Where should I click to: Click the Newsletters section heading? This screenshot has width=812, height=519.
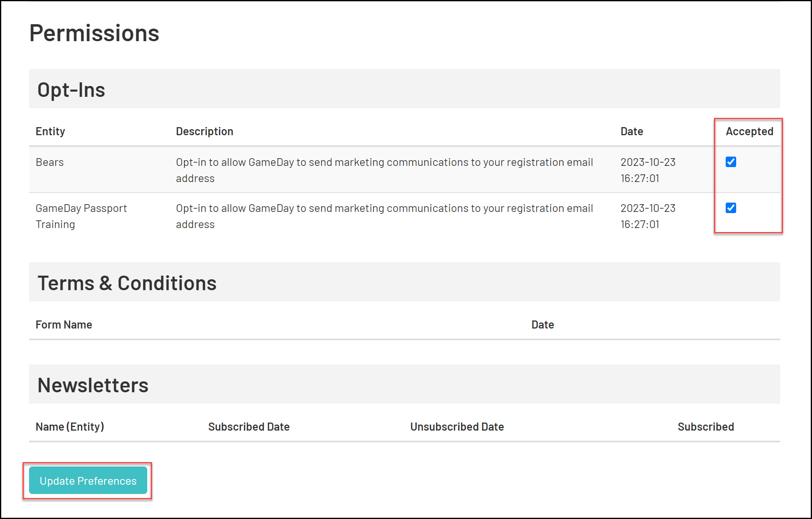93,385
